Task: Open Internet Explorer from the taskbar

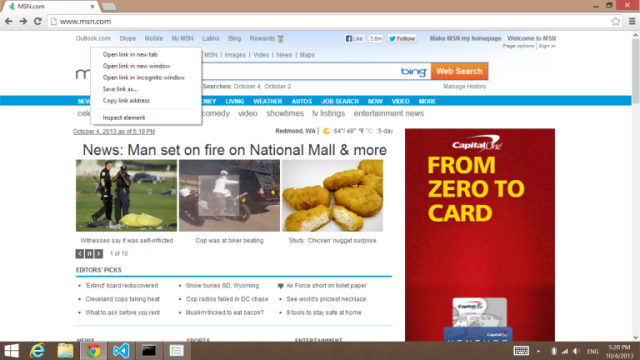Action: coord(38,351)
